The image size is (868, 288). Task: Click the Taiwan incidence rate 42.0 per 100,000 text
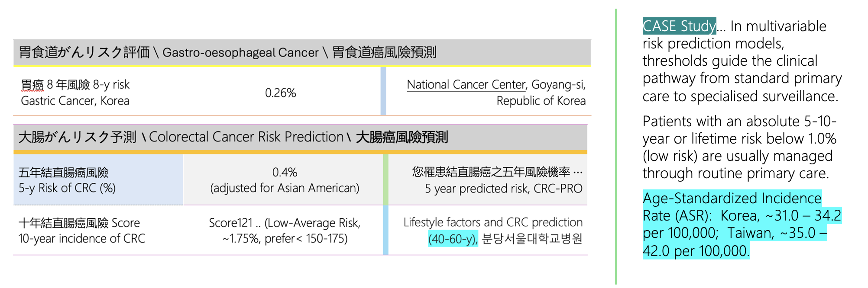[x=696, y=251]
